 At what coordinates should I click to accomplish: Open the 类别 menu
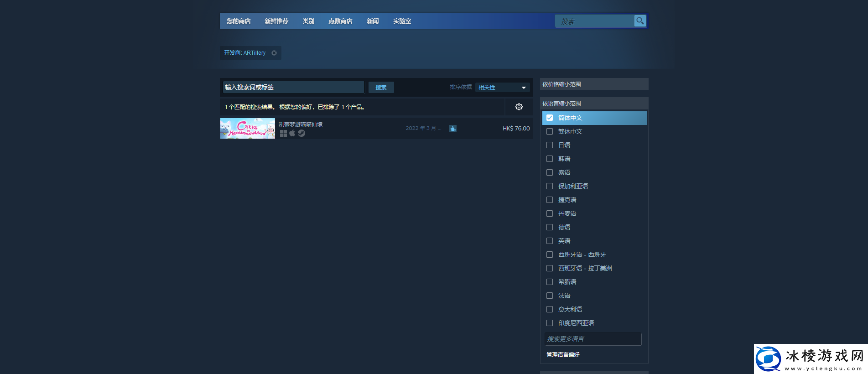pos(308,21)
